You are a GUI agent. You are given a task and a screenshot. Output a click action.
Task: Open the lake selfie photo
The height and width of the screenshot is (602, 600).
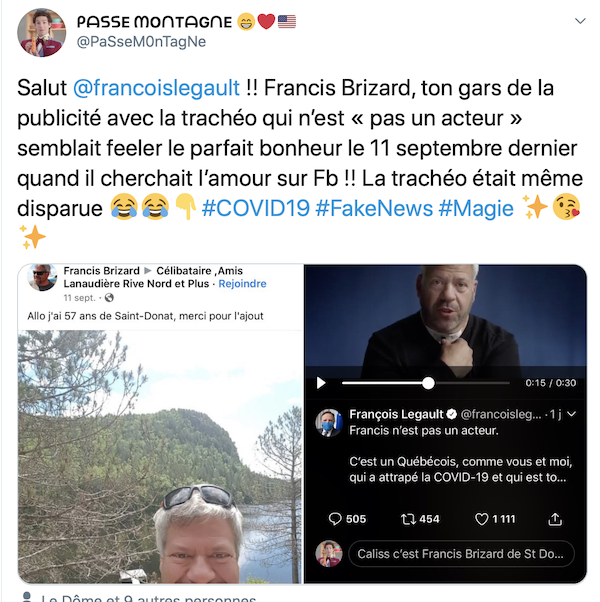[160, 456]
